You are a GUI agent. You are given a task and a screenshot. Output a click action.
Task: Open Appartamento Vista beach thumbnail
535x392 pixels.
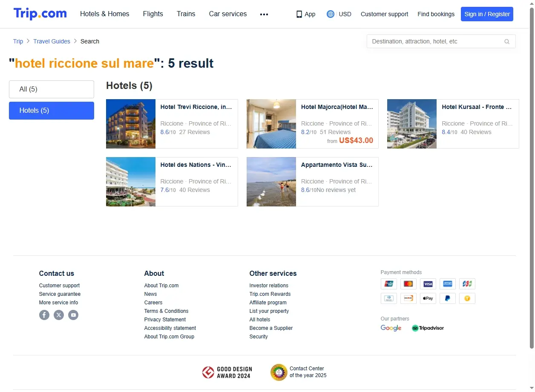[271, 182]
